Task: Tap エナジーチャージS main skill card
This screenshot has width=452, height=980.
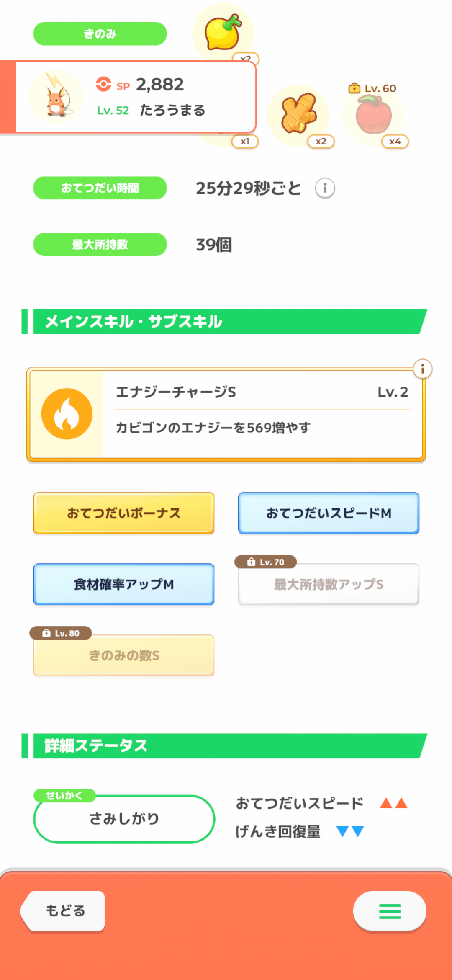Action: coord(226,414)
